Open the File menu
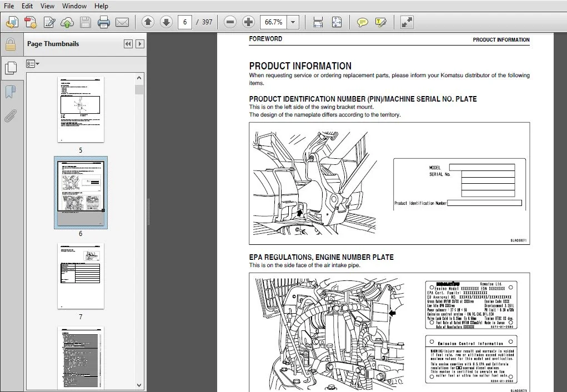567x392 pixels. pyautogui.click(x=9, y=6)
